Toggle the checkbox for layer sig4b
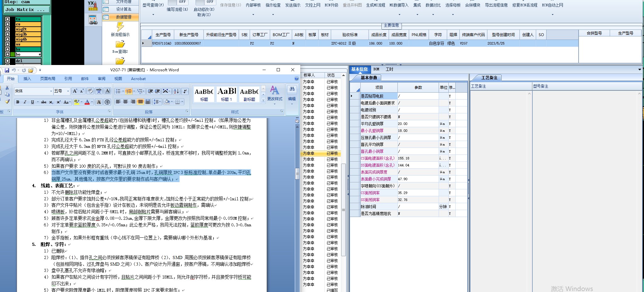Viewport: 644px width, 292px height. pyautogui.click(x=8, y=39)
